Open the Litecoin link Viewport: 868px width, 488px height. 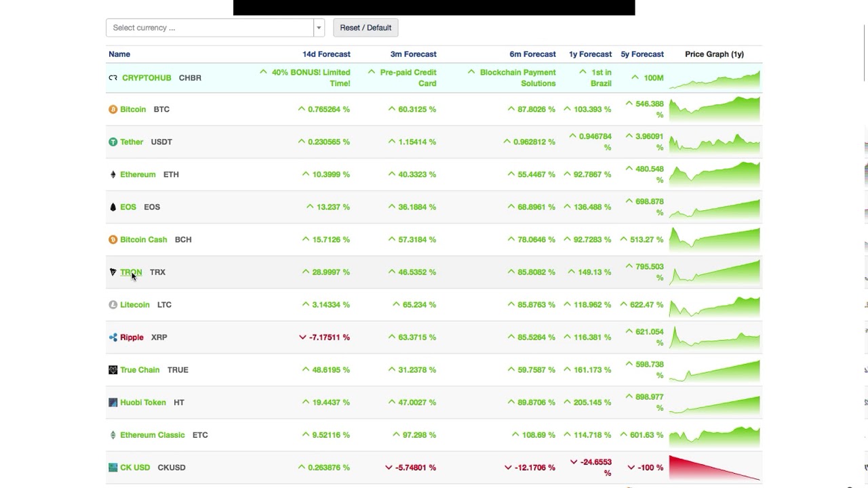[x=135, y=304]
